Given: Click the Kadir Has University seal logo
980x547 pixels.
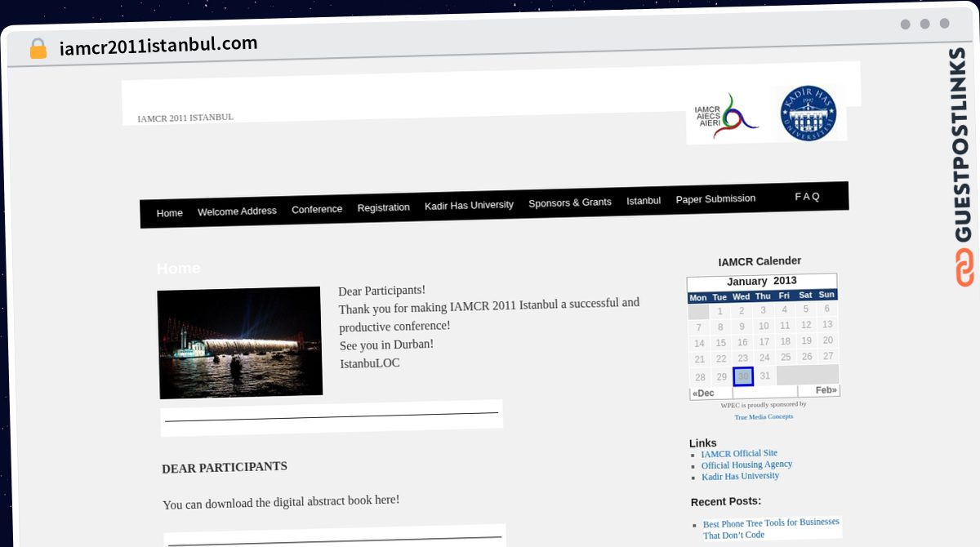Looking at the screenshot, I should pos(808,113).
